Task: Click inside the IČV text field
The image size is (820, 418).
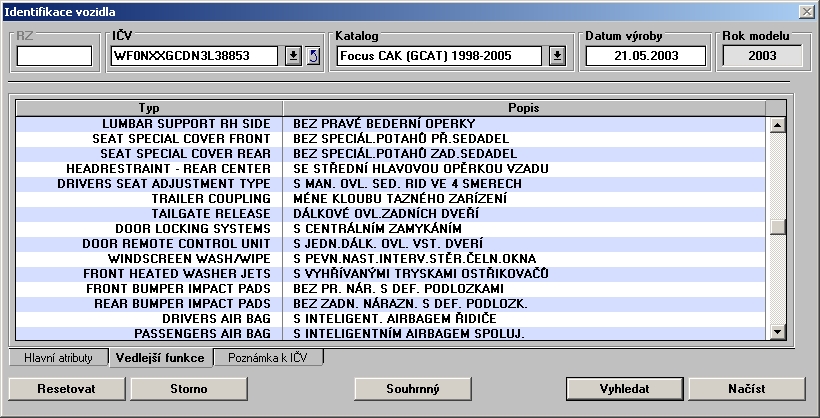Action: [x=194, y=55]
